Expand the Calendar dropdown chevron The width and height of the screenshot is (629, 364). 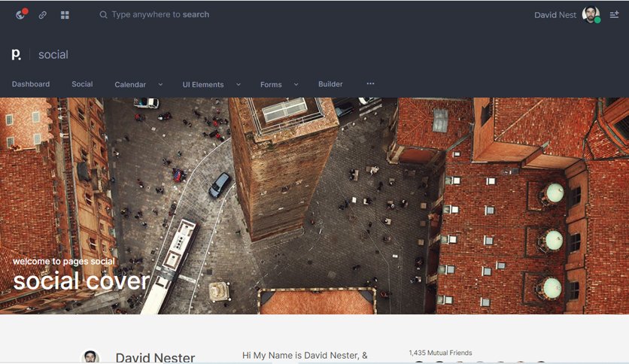160,84
